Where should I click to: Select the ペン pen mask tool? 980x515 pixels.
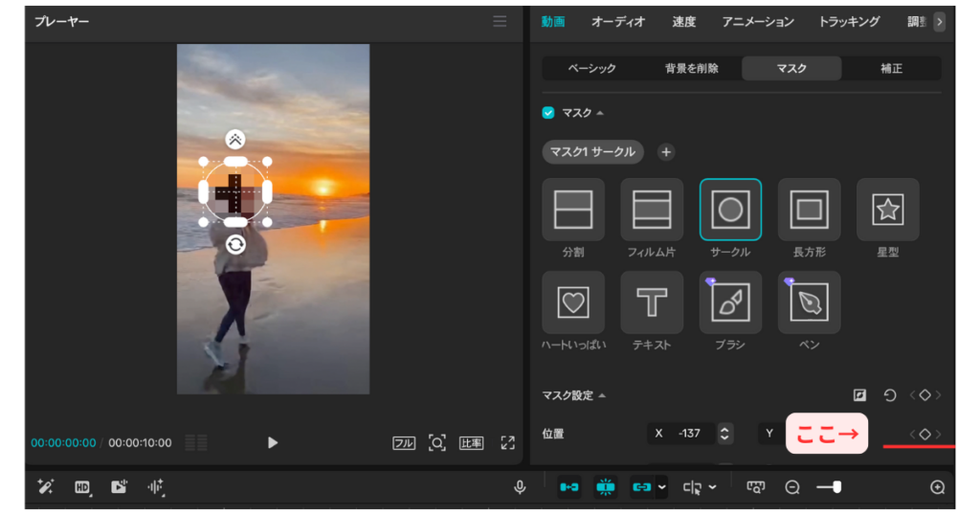tap(809, 302)
